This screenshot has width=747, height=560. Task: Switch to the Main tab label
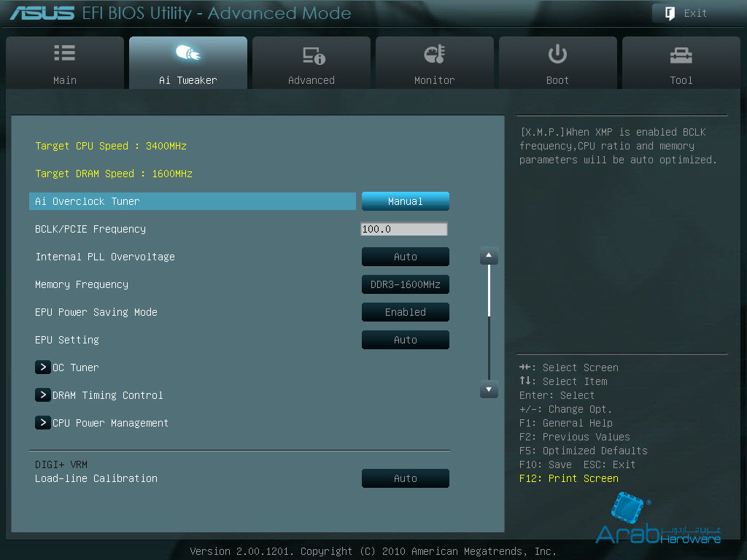pyautogui.click(x=65, y=80)
